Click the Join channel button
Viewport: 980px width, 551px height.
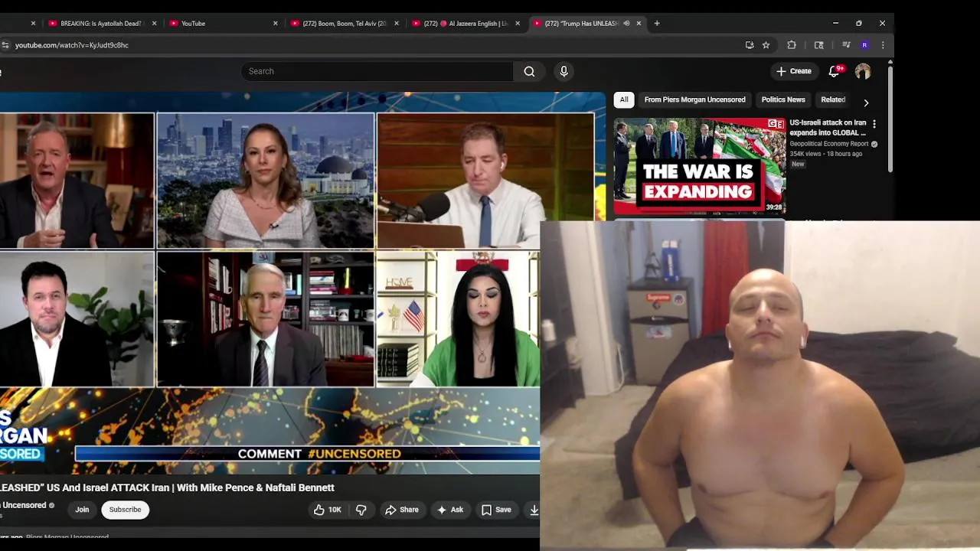(x=82, y=510)
